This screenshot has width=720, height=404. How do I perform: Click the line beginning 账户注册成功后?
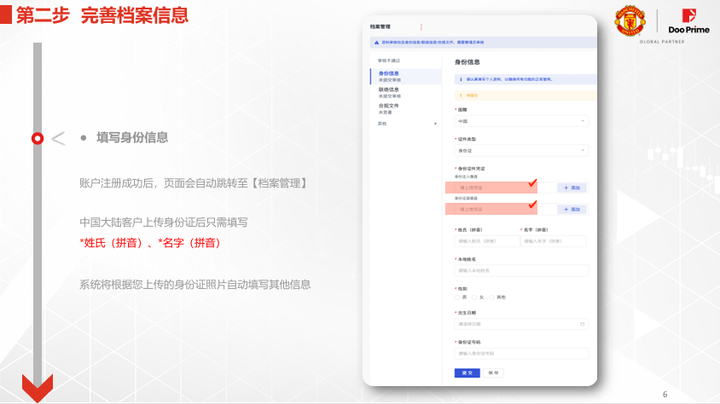(x=193, y=183)
